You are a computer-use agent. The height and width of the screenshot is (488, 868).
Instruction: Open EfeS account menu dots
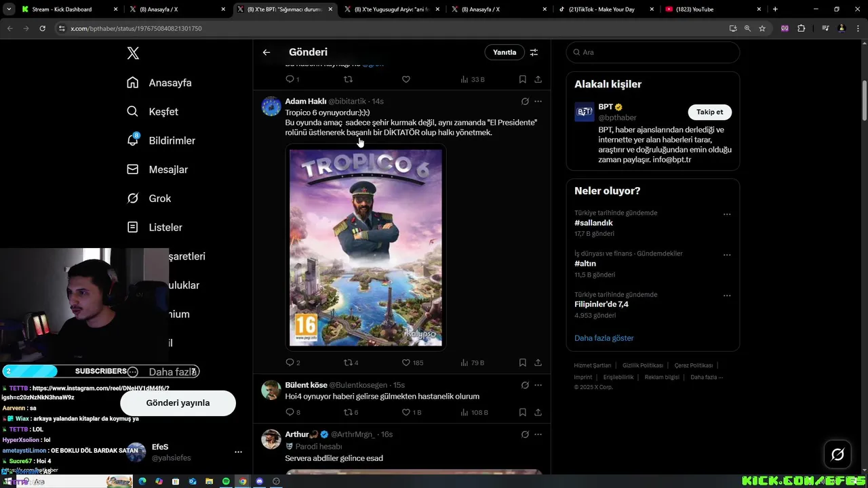point(238,452)
